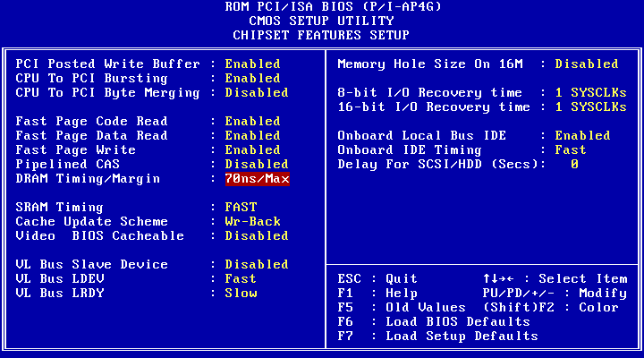
Task: Click the DRAM Timing/Margin label
Action: 88,179
